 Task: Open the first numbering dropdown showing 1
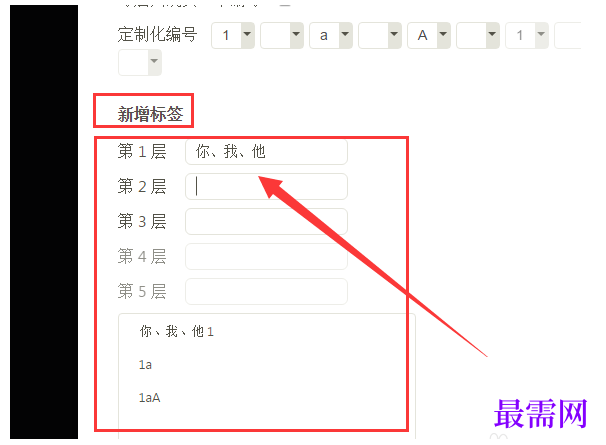pos(233,35)
